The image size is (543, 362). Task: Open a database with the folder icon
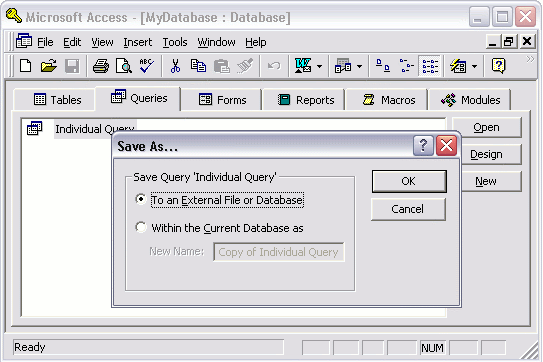[x=48, y=66]
